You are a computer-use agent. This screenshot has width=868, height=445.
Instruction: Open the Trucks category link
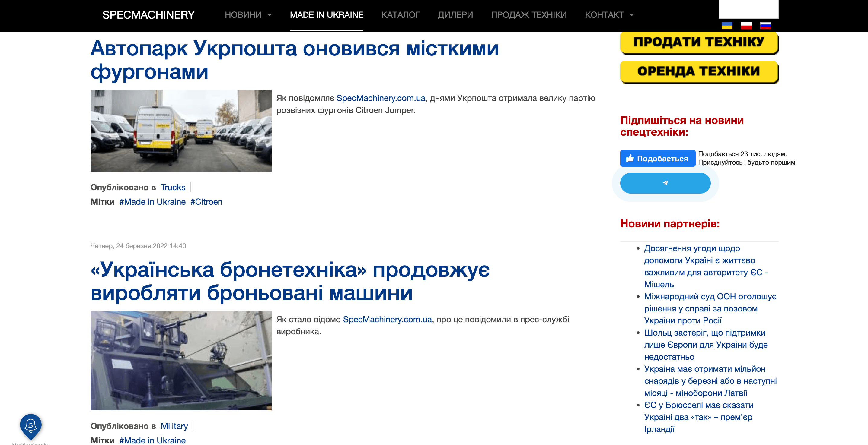[173, 188]
